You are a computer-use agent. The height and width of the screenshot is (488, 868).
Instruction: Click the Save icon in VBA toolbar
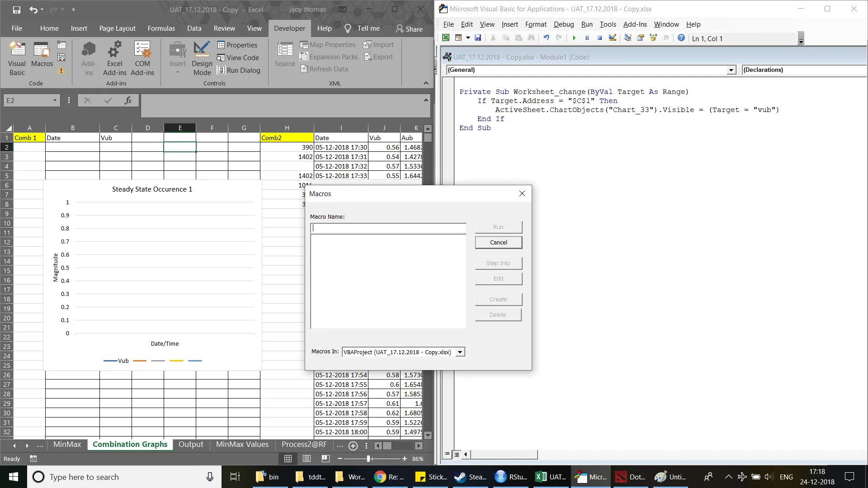point(478,38)
